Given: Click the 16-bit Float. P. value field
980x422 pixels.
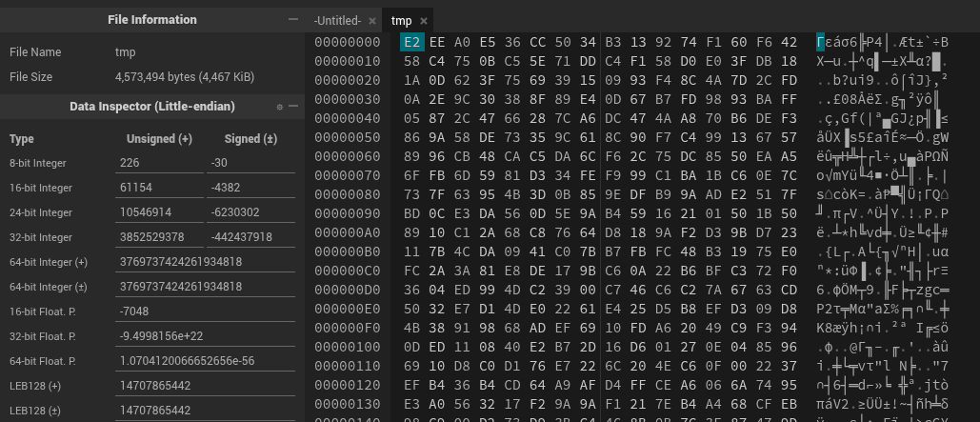Looking at the screenshot, I should pos(203,311).
